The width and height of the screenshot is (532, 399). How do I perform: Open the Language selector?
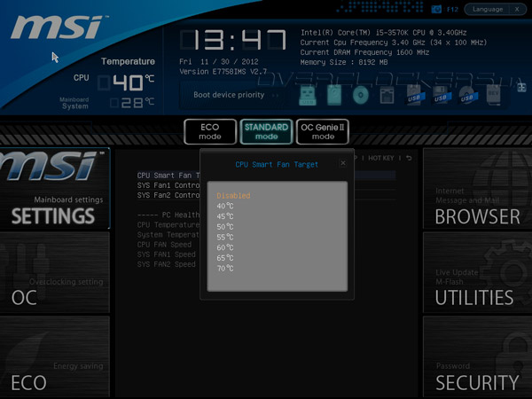click(488, 9)
